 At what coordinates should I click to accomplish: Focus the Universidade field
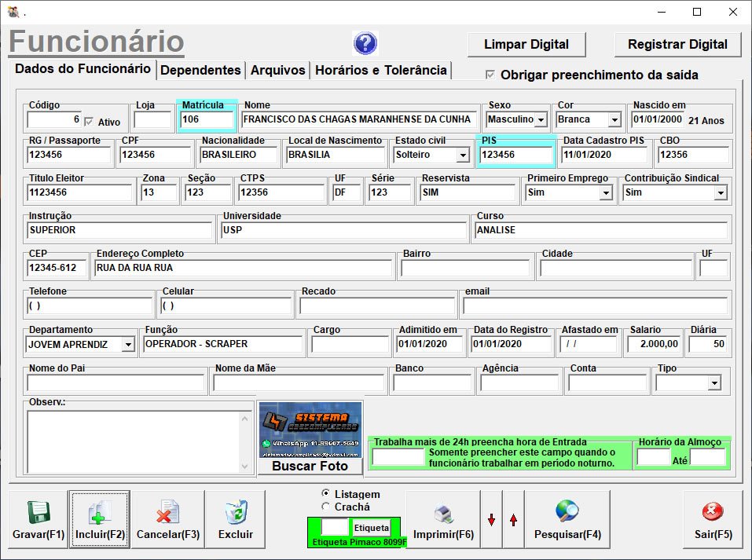click(x=344, y=230)
